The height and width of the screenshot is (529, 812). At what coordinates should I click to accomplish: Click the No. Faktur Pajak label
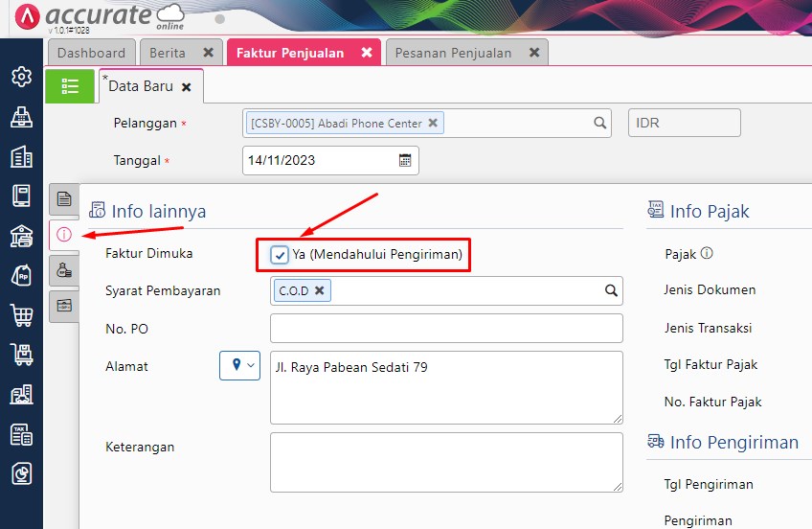713,402
